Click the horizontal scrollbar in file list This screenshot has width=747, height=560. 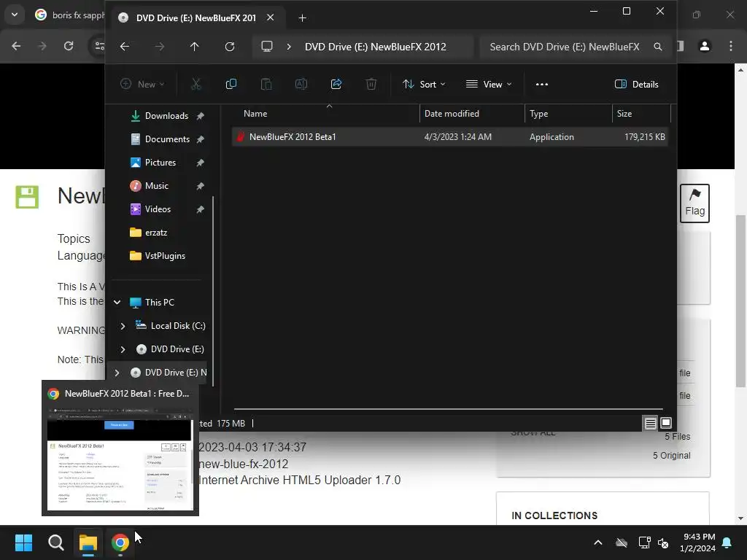point(449,408)
